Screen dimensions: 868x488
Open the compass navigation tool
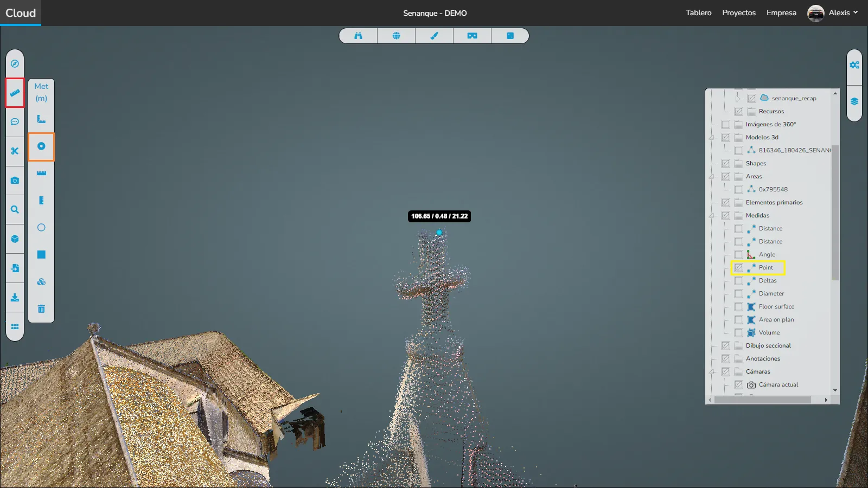point(15,63)
